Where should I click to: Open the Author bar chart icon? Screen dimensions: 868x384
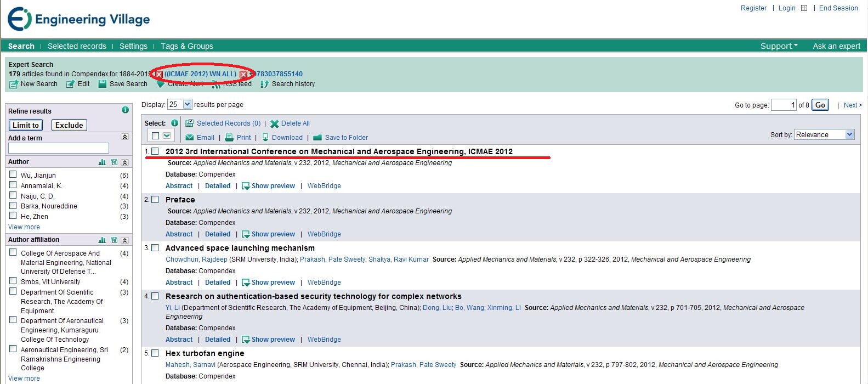pyautogui.click(x=102, y=162)
